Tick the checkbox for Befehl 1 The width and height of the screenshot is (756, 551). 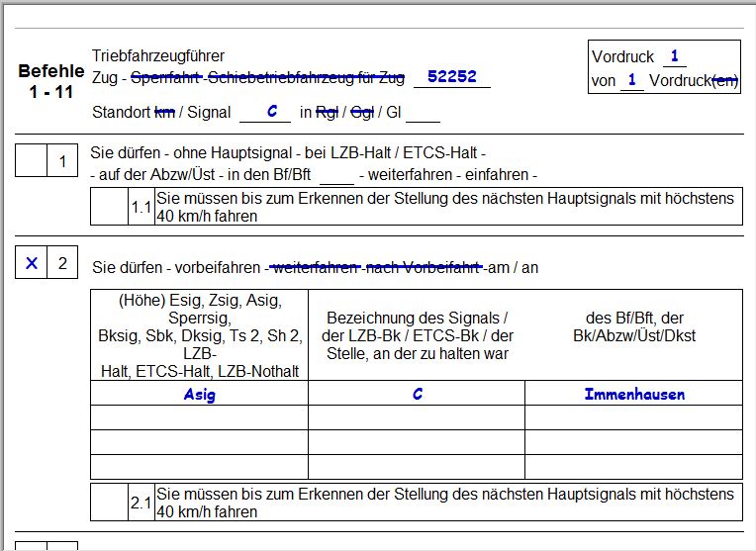pyautogui.click(x=31, y=160)
